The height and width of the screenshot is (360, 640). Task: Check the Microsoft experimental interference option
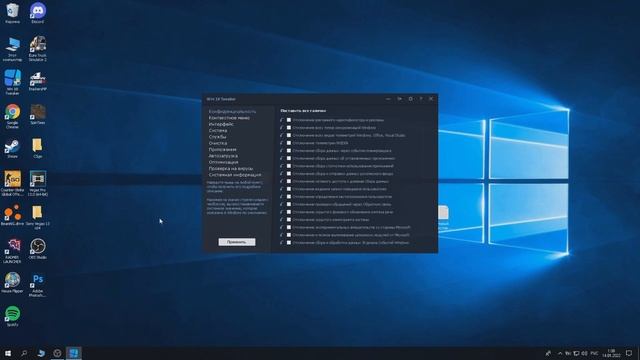[289, 227]
